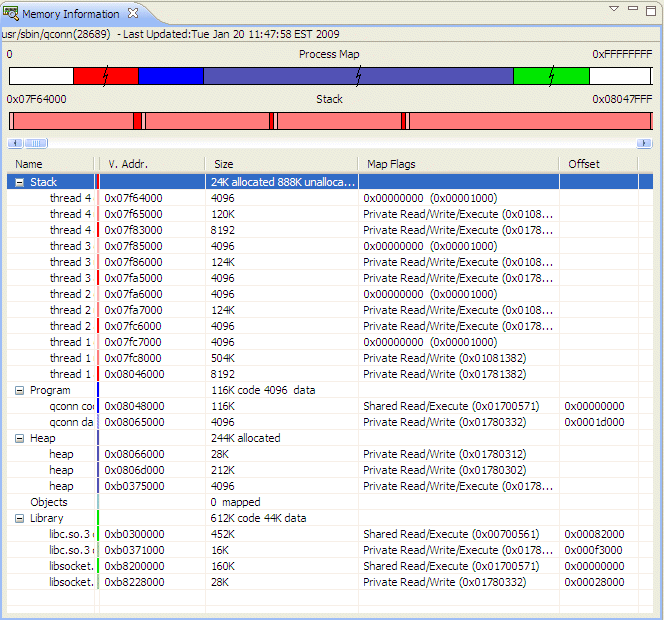Image resolution: width=664 pixels, height=620 pixels.
Task: Close the Memory Information view tab
Action: click(x=134, y=14)
